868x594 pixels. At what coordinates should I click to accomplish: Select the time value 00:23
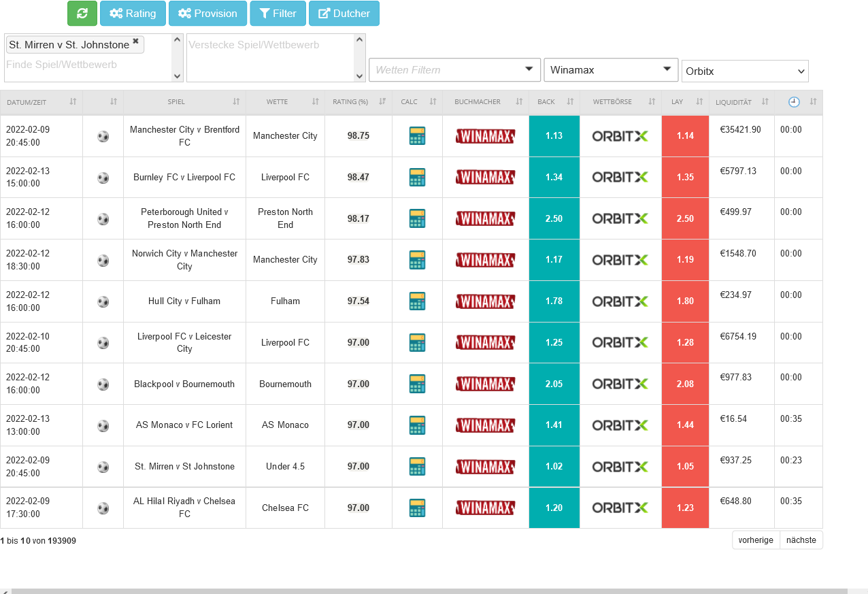click(x=791, y=460)
